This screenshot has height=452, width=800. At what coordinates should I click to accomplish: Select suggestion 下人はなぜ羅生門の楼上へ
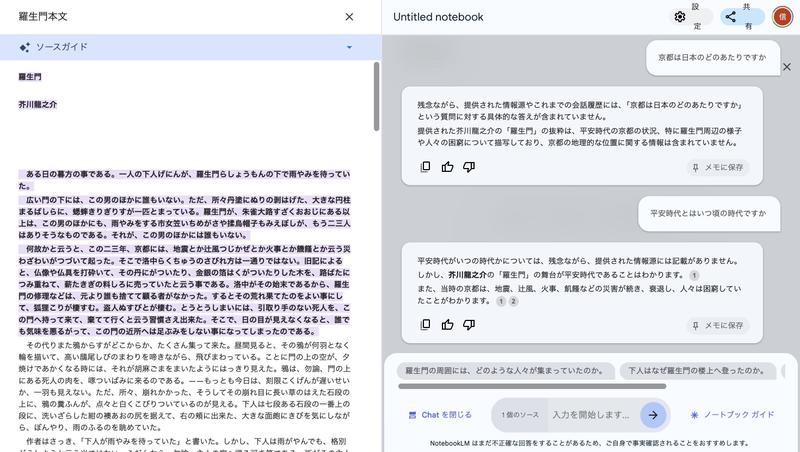pyautogui.click(x=696, y=371)
